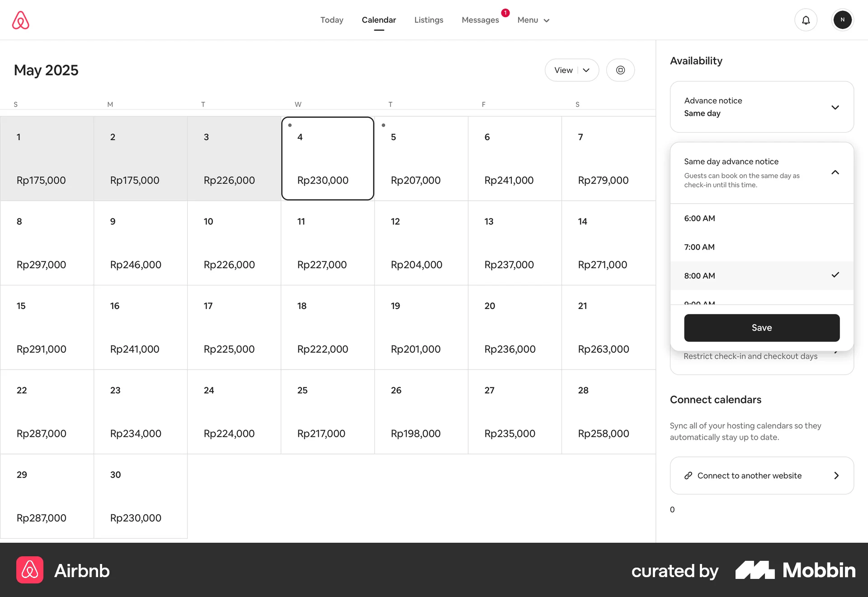Click the arrow on Connect to another website

(x=836, y=475)
